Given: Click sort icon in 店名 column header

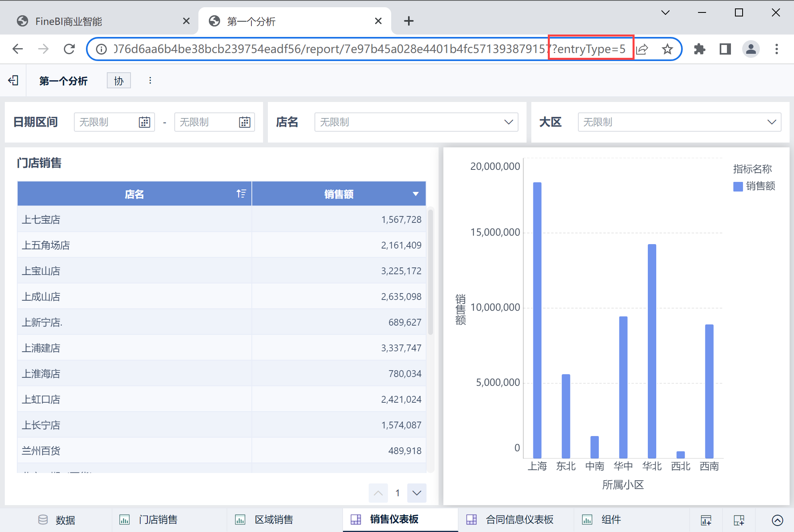Looking at the screenshot, I should point(241,194).
